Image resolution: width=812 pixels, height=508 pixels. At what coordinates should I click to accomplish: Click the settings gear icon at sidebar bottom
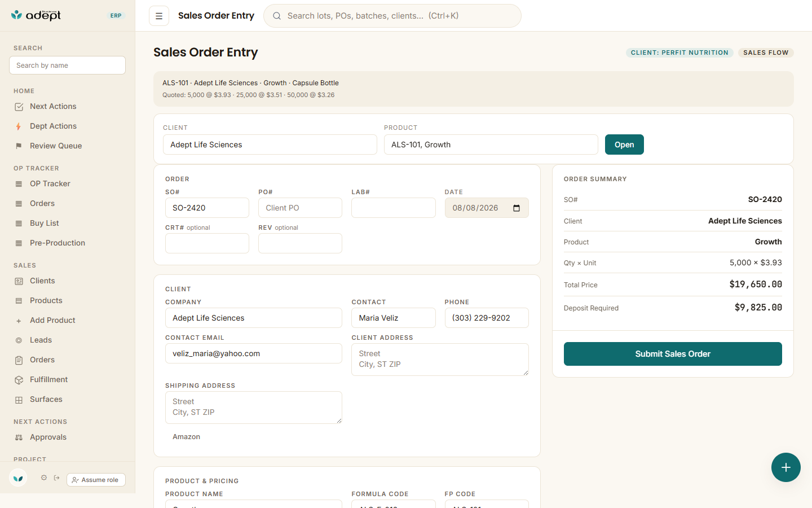[43, 478]
